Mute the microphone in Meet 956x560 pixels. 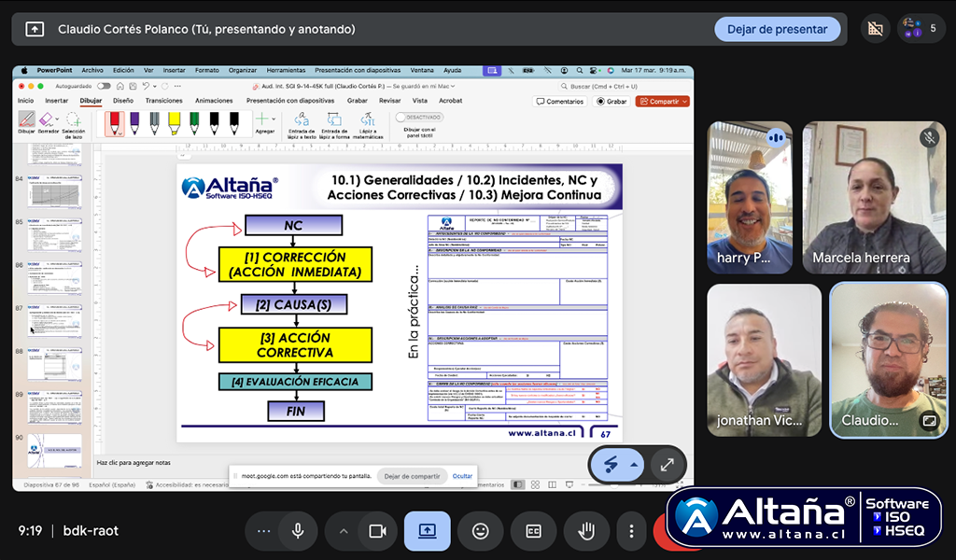tap(298, 531)
